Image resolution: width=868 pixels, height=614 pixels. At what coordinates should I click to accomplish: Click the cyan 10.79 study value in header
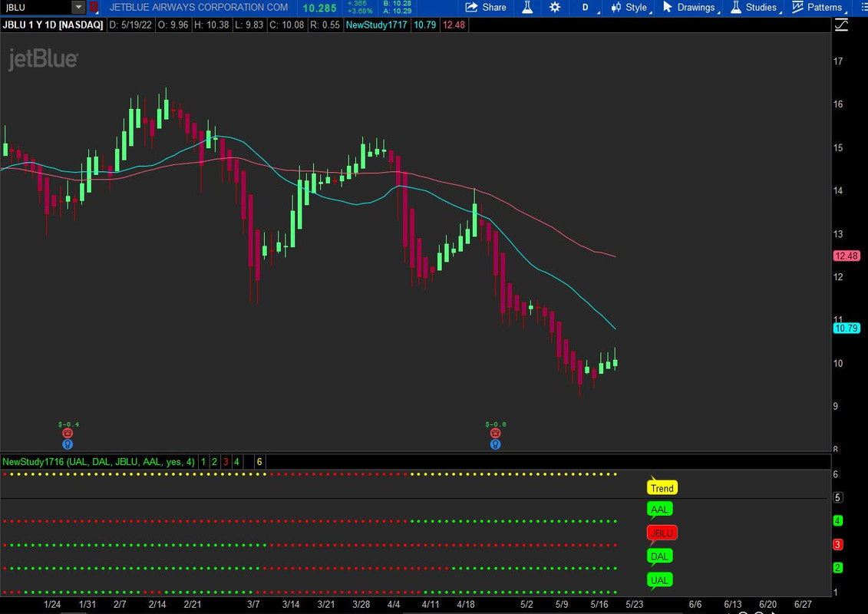pyautogui.click(x=424, y=25)
